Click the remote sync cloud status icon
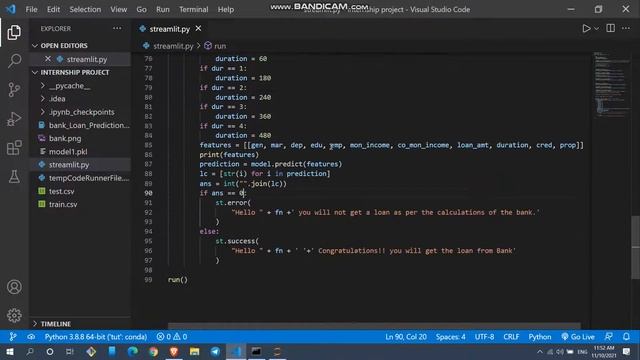 click(31, 337)
